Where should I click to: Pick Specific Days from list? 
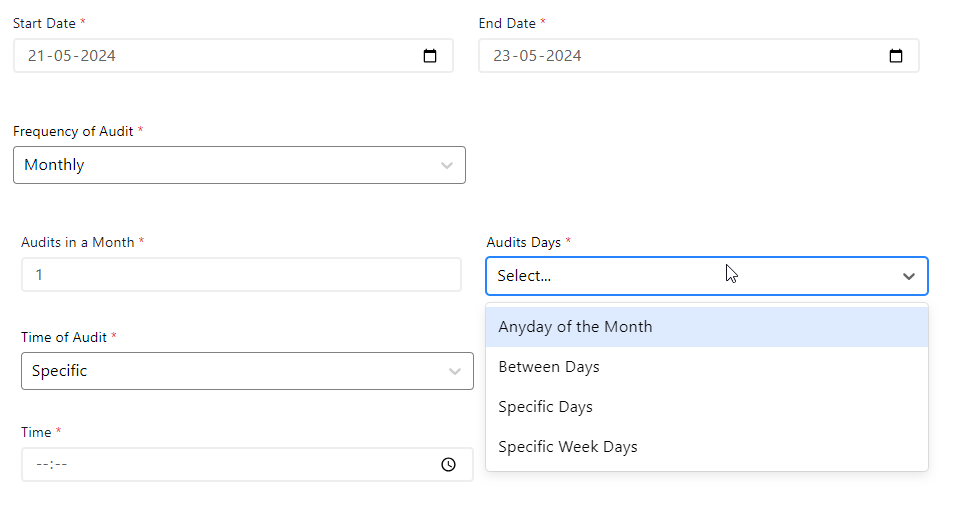pos(545,407)
